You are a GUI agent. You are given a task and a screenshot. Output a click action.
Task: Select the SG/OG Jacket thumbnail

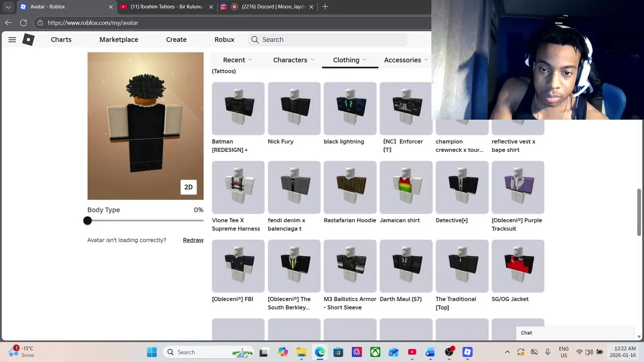click(x=518, y=266)
